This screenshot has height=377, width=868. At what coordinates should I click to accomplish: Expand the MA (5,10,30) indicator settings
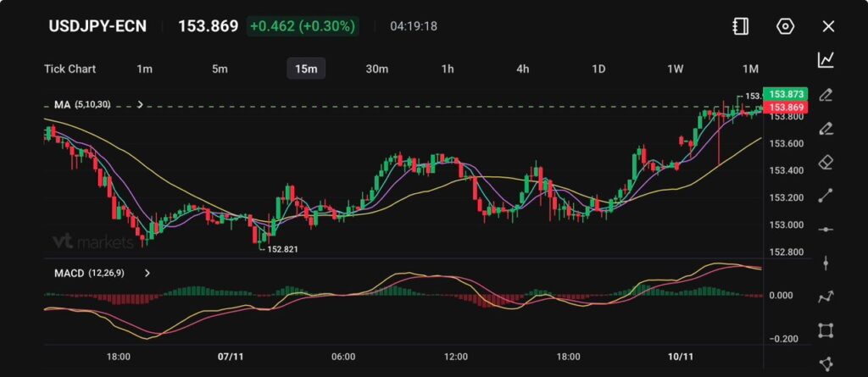pos(140,105)
